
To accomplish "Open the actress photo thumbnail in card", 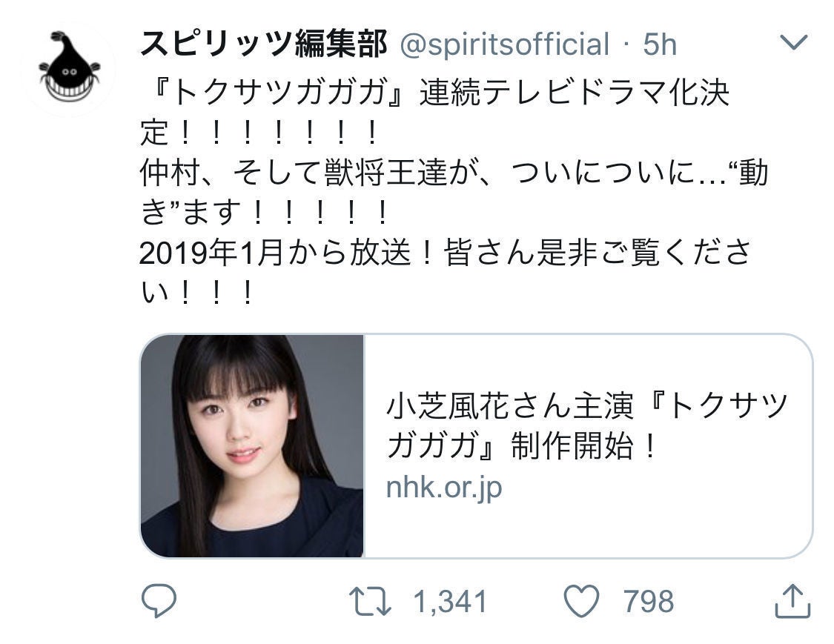I will pyautogui.click(x=252, y=445).
